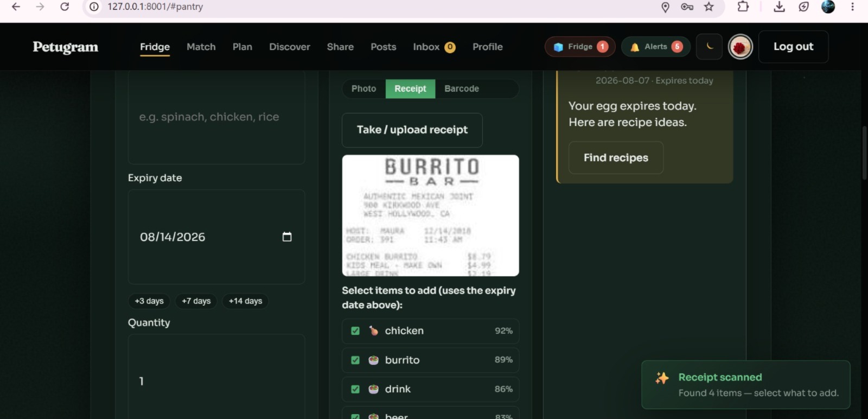Click the 89% confidence for burrito
Image resolution: width=868 pixels, height=419 pixels.
click(503, 360)
